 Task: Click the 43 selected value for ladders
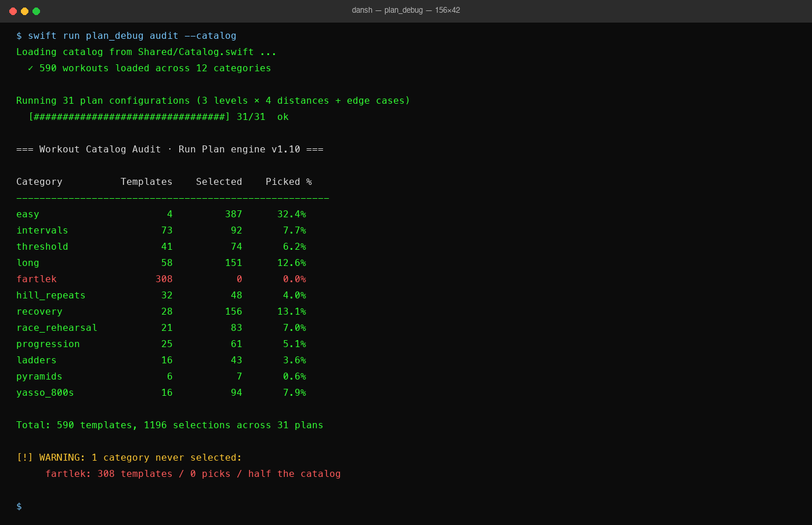(237, 360)
